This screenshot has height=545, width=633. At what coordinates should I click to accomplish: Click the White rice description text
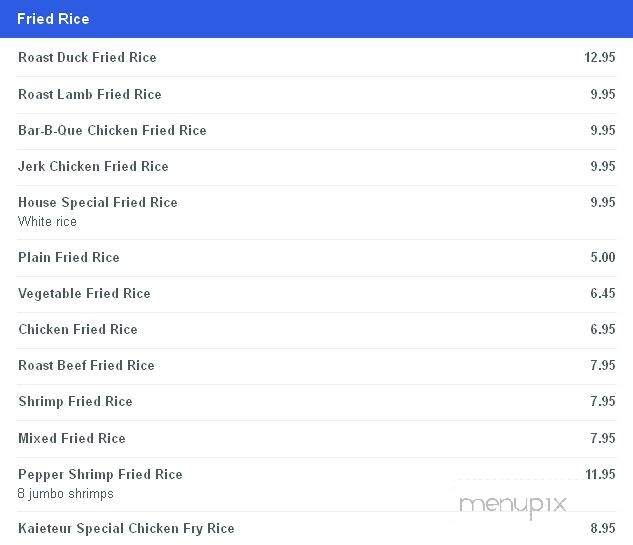point(47,221)
